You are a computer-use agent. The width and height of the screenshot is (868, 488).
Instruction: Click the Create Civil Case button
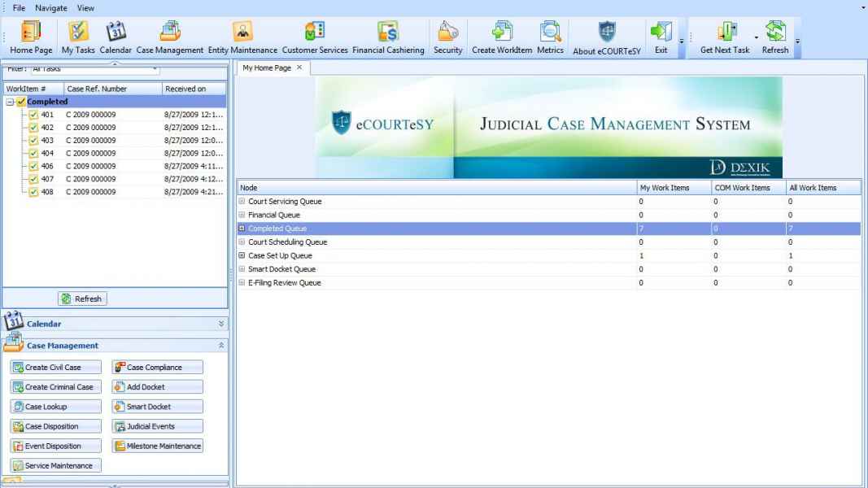coord(56,368)
